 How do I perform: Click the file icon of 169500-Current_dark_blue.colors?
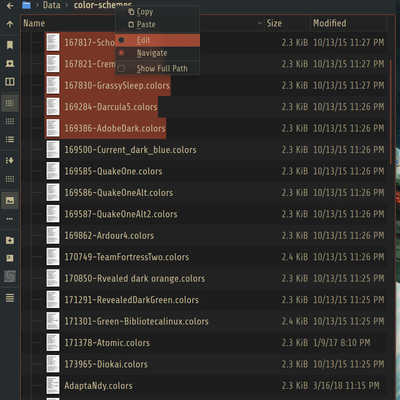coord(53,149)
